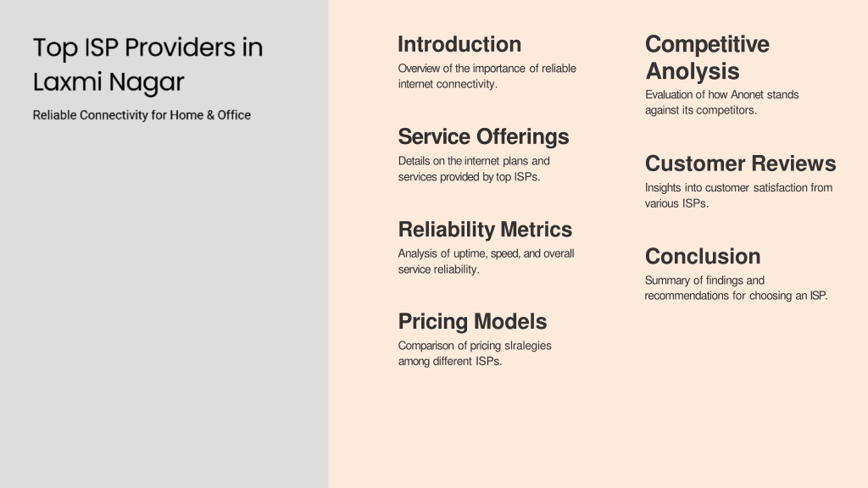Click the subtitle 'Reliable Connectivity for Home & Office'
Viewport: 868px width, 488px height.
(142, 115)
